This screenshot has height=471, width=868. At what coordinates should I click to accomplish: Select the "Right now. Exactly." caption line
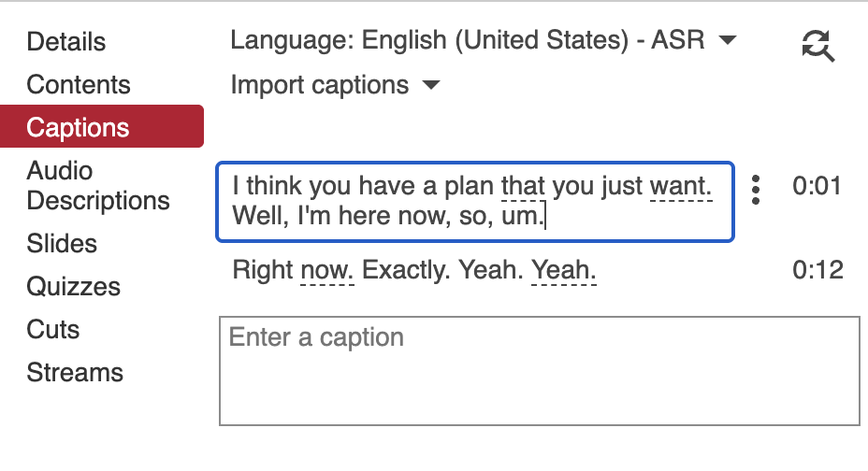(x=413, y=271)
